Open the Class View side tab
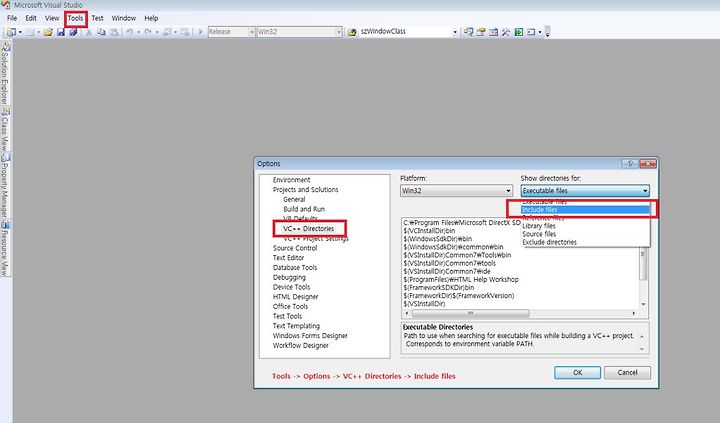Viewport: 720px width, 423px height. pyautogui.click(x=5, y=130)
